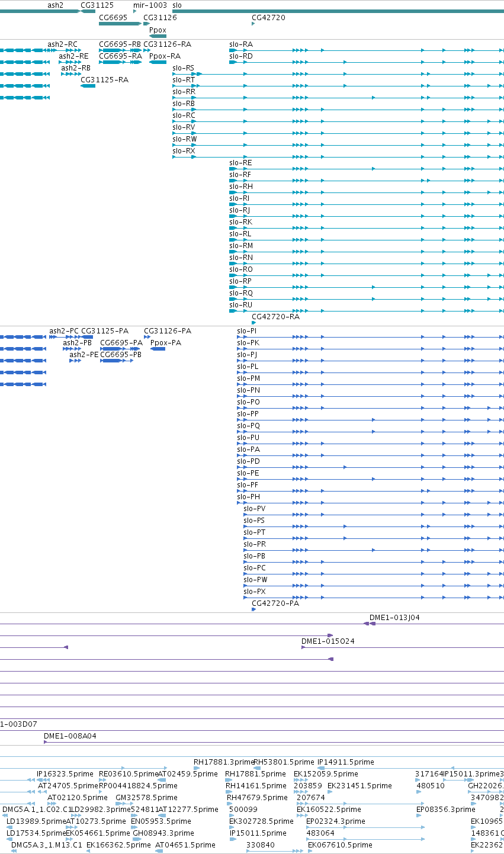Click transcript slo-RO
The width and height of the screenshot is (504, 854).
[240, 269]
